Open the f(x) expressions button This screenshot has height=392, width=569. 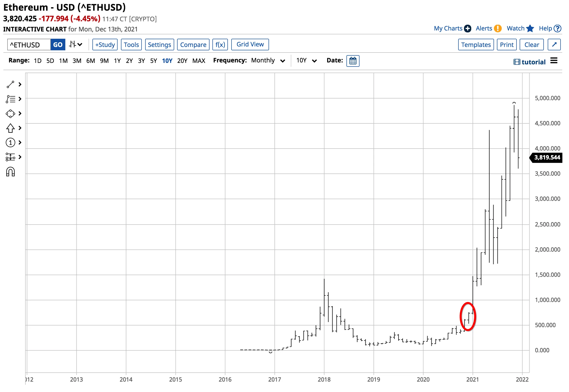pyautogui.click(x=220, y=45)
